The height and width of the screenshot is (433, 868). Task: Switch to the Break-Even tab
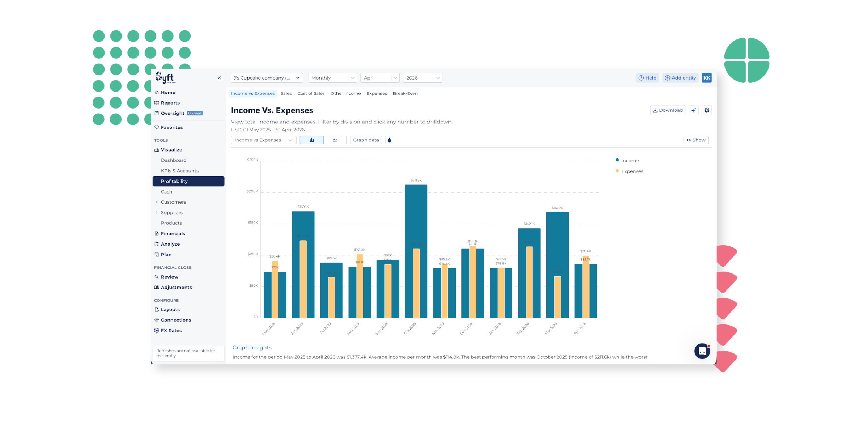[405, 93]
